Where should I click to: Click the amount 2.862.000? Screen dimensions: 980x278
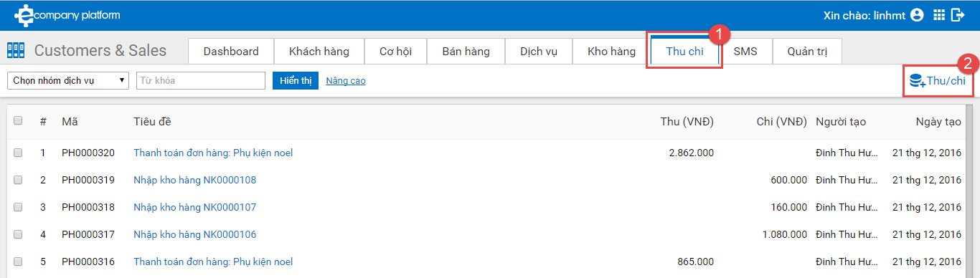tap(691, 153)
